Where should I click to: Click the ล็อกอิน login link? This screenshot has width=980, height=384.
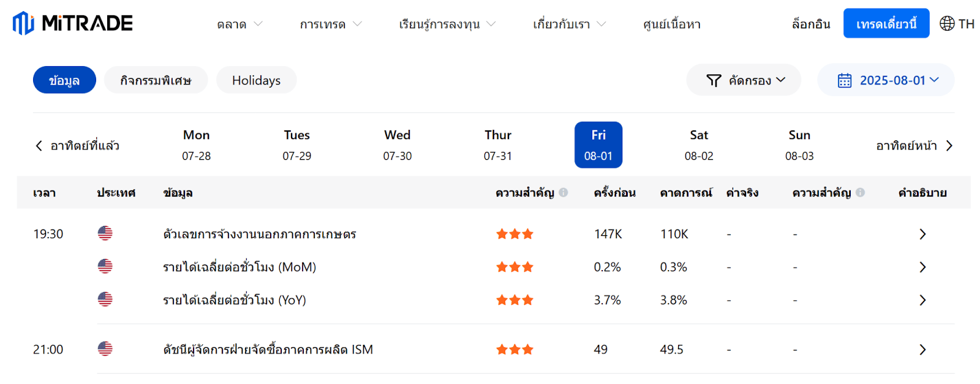pos(811,24)
